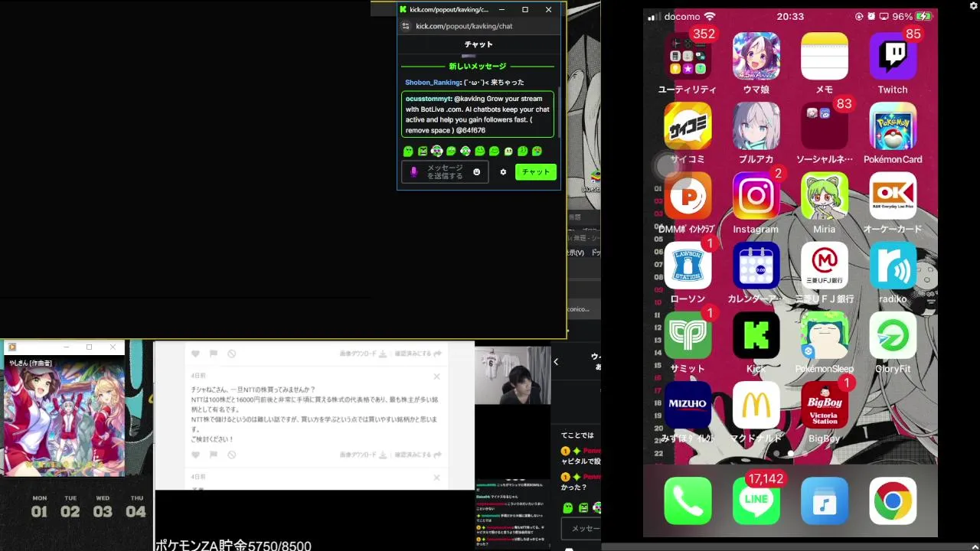Open the ローソン app
This screenshot has height=551, width=980.
pos(688,266)
